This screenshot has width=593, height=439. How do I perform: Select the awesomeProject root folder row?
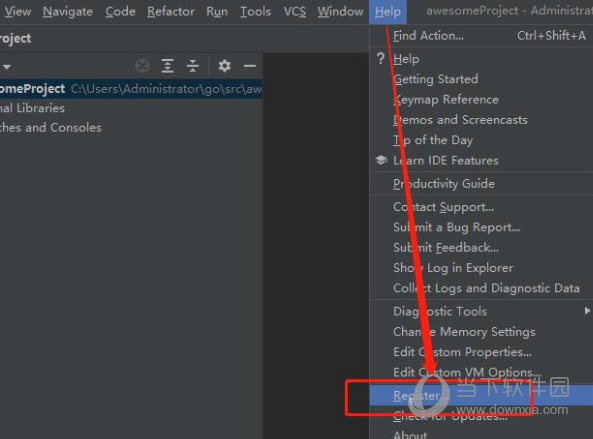tap(131, 89)
